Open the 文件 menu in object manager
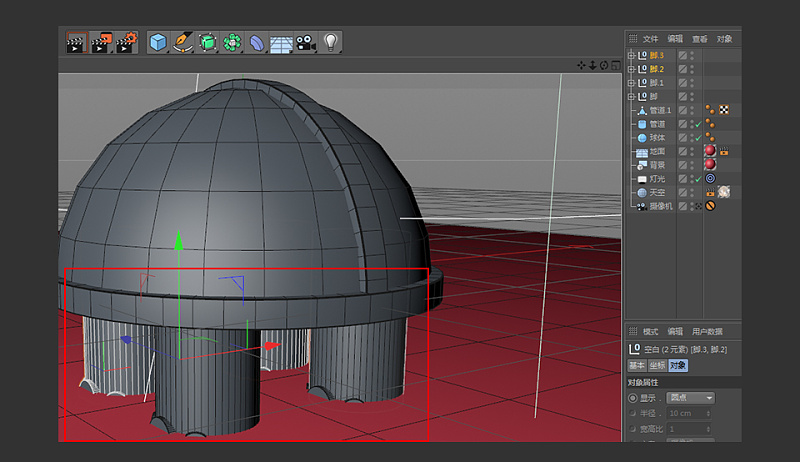Screen dimensions: 800x462 point(651,39)
